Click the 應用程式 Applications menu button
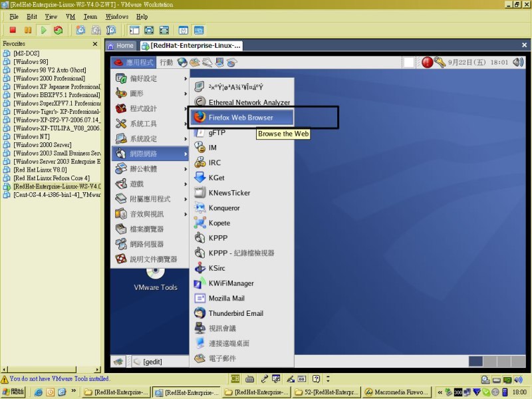532x399 pixels. coord(133,62)
